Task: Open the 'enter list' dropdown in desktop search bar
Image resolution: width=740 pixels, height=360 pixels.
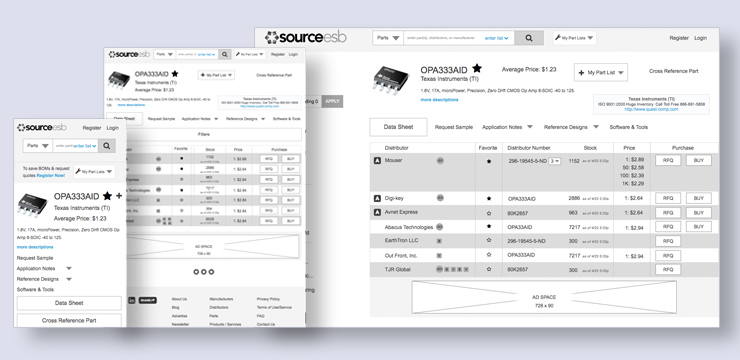Action: (x=496, y=38)
